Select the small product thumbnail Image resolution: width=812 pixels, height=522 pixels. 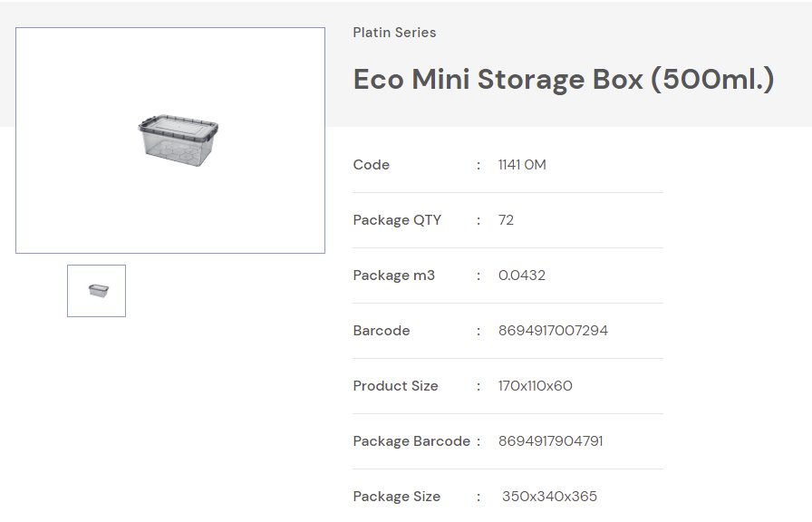[x=97, y=291]
